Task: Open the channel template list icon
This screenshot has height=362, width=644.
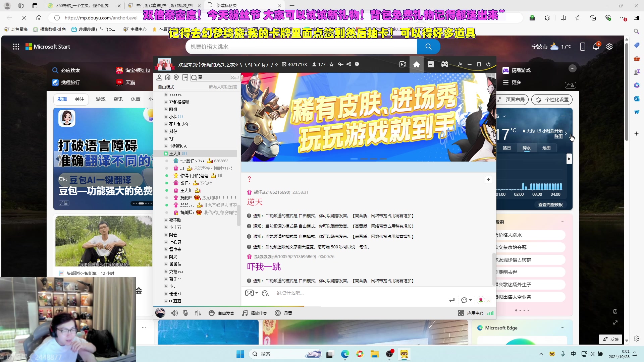Action: click(431, 64)
